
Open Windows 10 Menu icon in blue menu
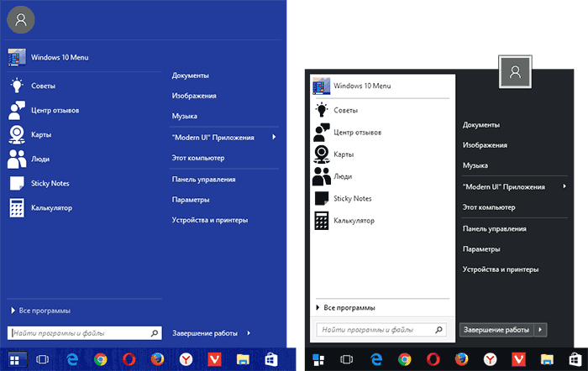(x=17, y=57)
